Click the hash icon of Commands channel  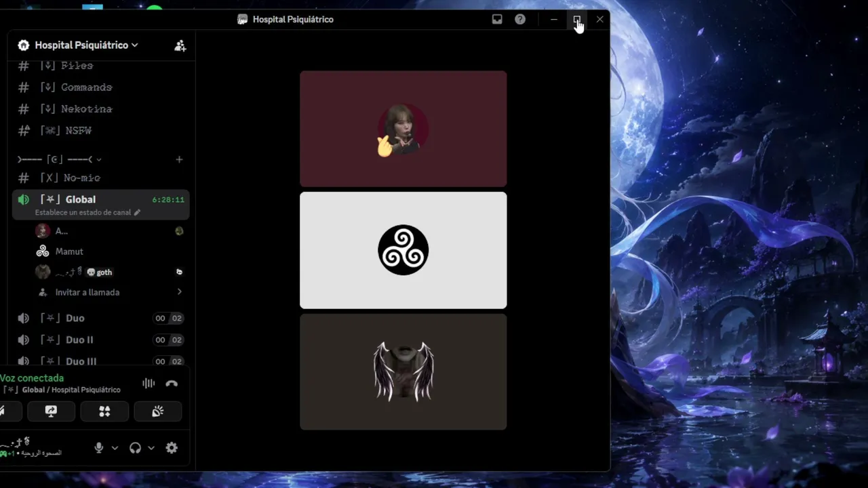point(24,87)
